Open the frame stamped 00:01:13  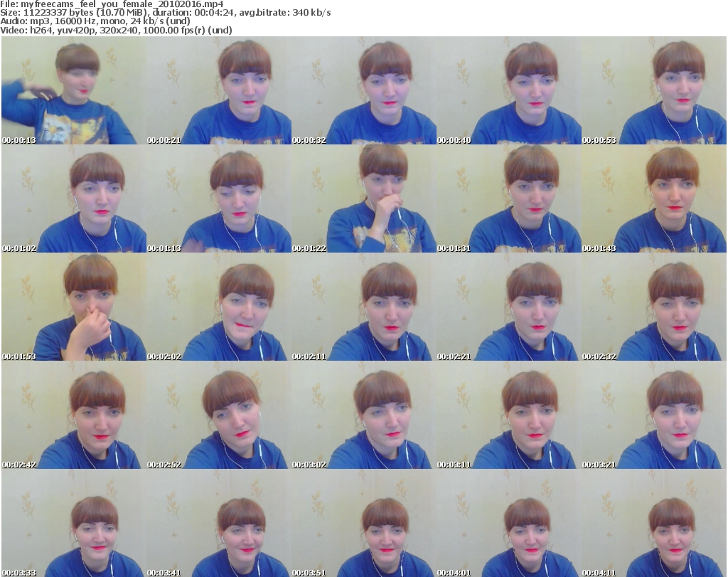click(x=219, y=198)
